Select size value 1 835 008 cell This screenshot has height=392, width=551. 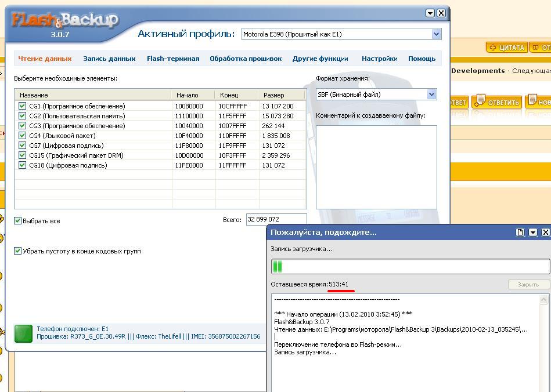pos(276,136)
